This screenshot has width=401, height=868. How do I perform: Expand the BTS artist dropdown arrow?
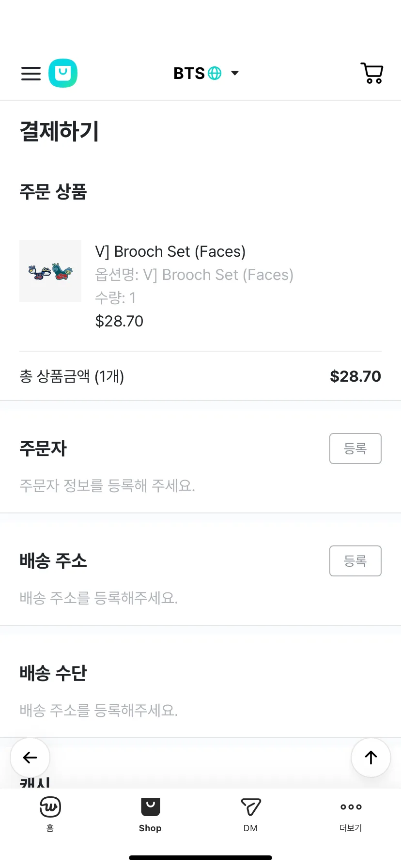pos(235,73)
